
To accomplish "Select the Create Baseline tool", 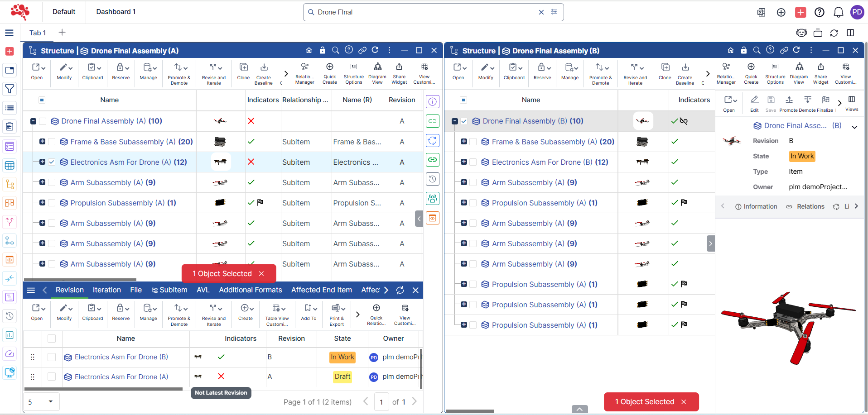I will 263,74.
